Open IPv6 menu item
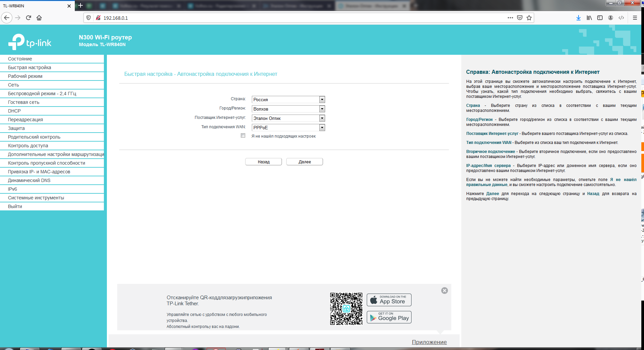Image resolution: width=644 pixels, height=350 pixels. coord(52,189)
